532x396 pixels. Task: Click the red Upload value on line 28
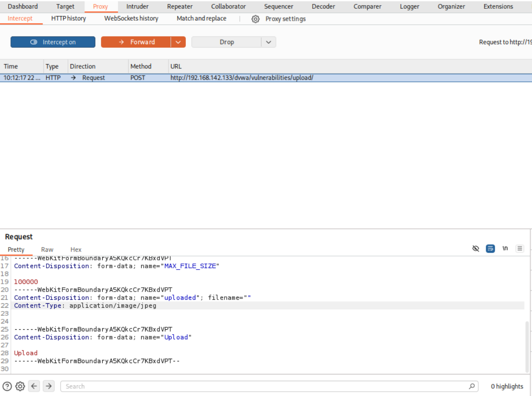(x=26, y=353)
